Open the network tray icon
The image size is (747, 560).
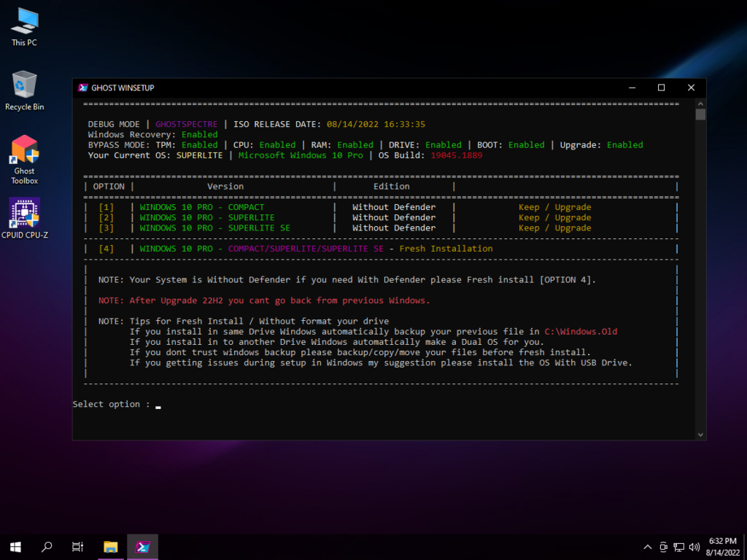click(x=678, y=547)
